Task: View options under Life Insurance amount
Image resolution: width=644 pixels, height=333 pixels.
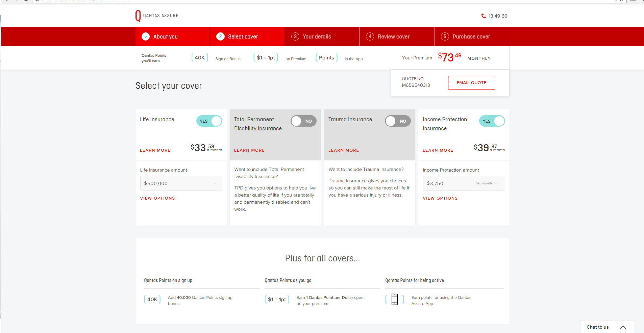Action: tap(157, 198)
